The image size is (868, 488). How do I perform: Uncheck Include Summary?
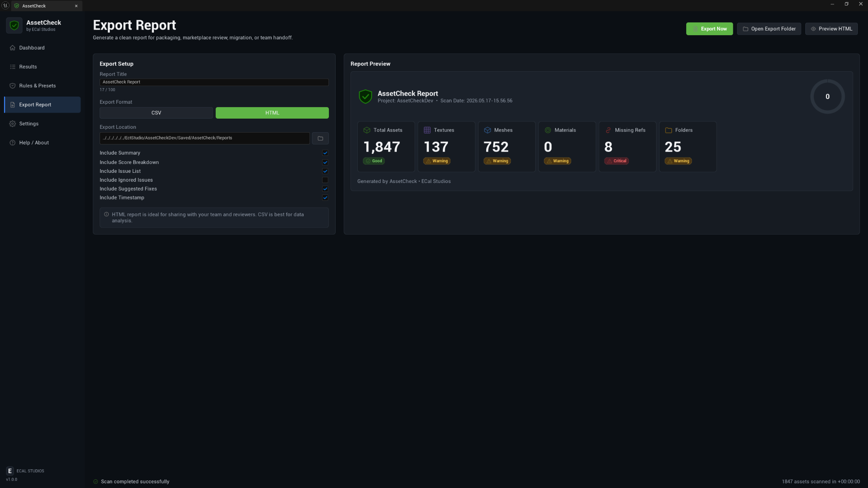(x=325, y=153)
